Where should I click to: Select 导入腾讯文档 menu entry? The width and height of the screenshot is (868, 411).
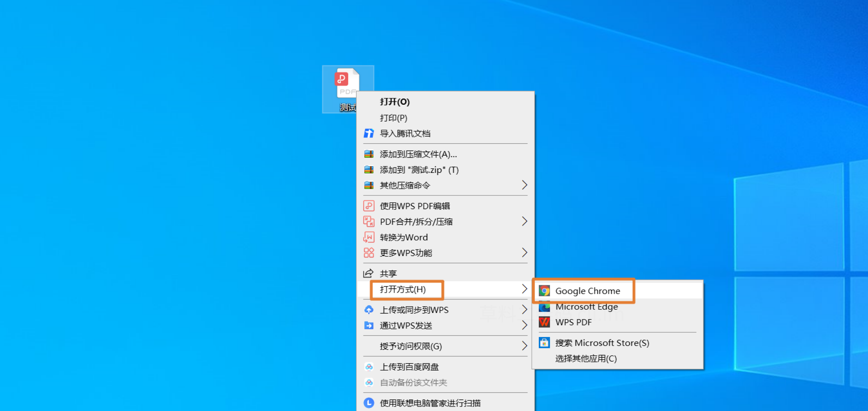click(445, 133)
